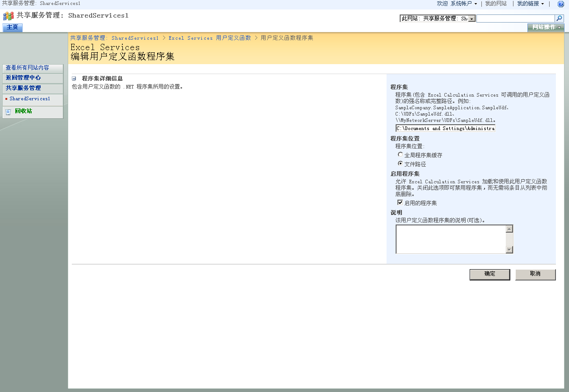Open the 我的链接 dropdown
Screen dimensions: 569x392
click(x=531, y=4)
